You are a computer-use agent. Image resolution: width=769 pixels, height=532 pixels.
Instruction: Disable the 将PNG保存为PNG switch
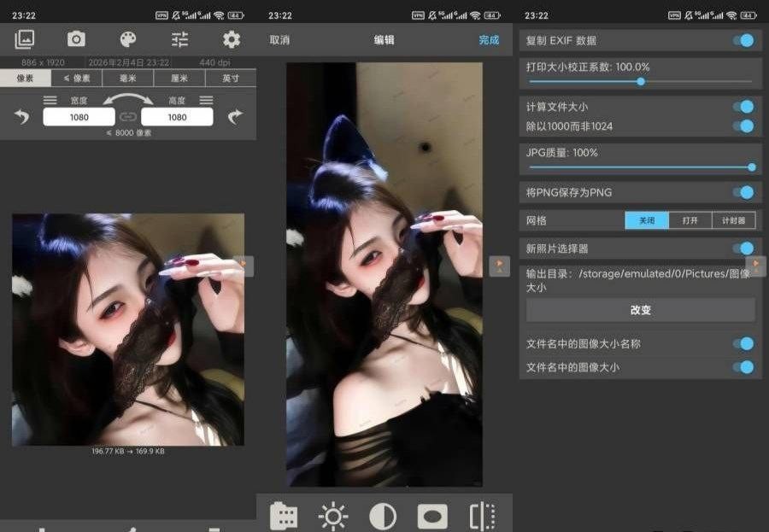(743, 192)
